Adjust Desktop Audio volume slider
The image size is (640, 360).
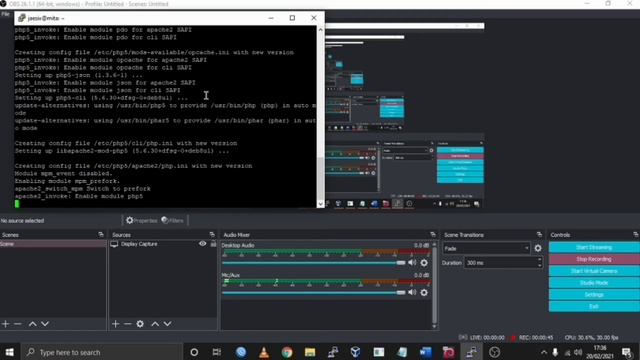tap(313, 263)
